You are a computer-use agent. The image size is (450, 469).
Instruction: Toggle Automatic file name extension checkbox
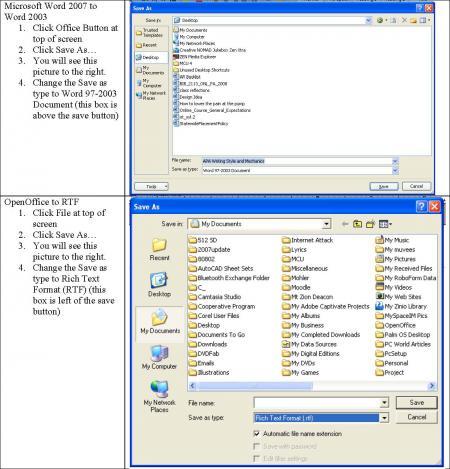click(x=256, y=434)
